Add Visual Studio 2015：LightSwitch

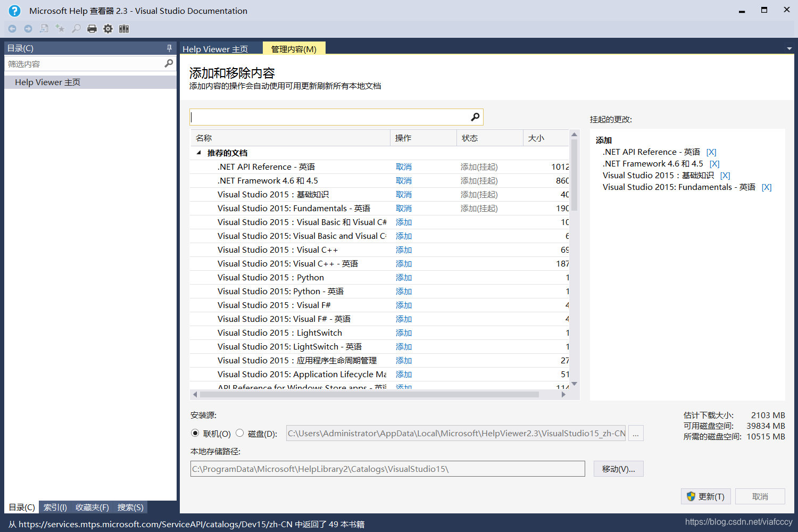pyautogui.click(x=404, y=333)
